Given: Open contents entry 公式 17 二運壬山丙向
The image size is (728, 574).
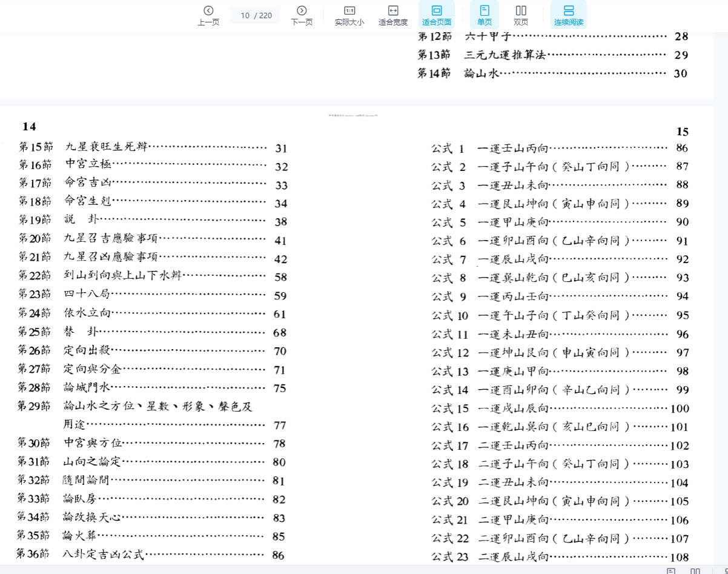Looking at the screenshot, I should pos(514,446).
